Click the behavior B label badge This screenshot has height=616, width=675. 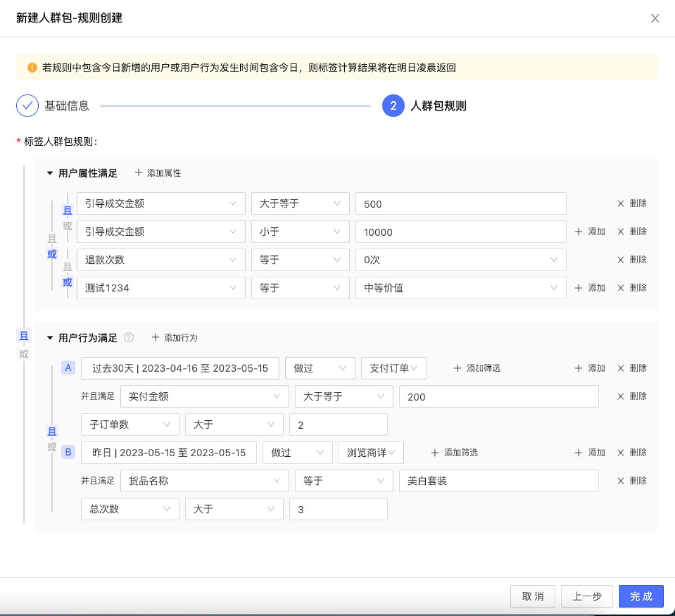68,452
